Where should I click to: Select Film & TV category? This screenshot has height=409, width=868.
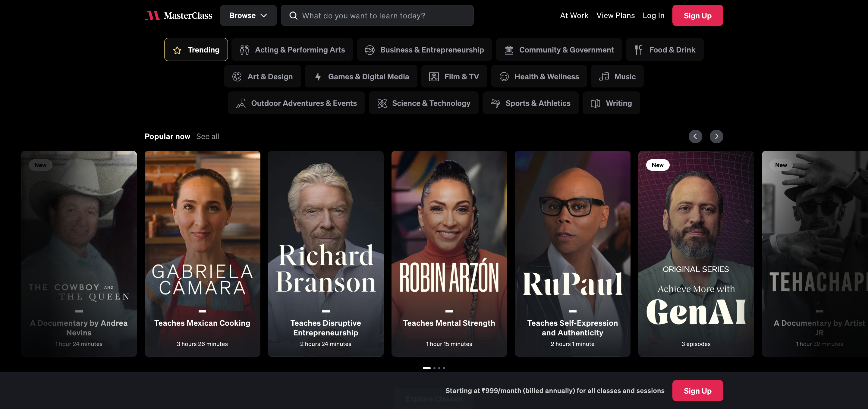pyautogui.click(x=454, y=77)
